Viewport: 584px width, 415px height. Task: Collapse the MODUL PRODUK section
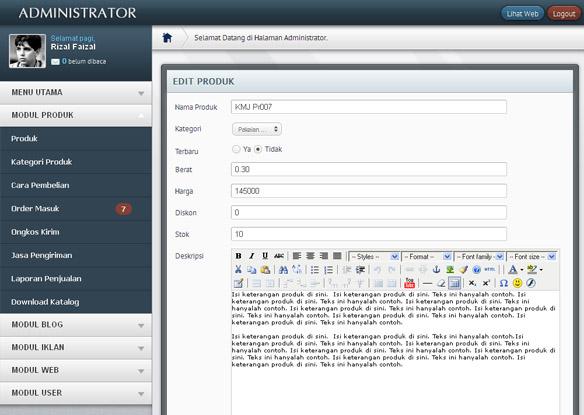[76, 115]
